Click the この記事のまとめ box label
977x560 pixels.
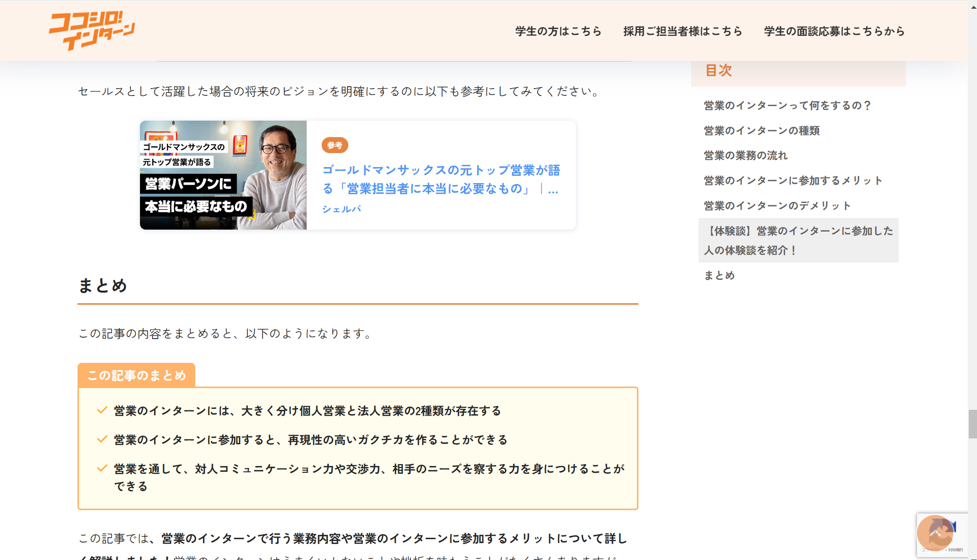[137, 375]
